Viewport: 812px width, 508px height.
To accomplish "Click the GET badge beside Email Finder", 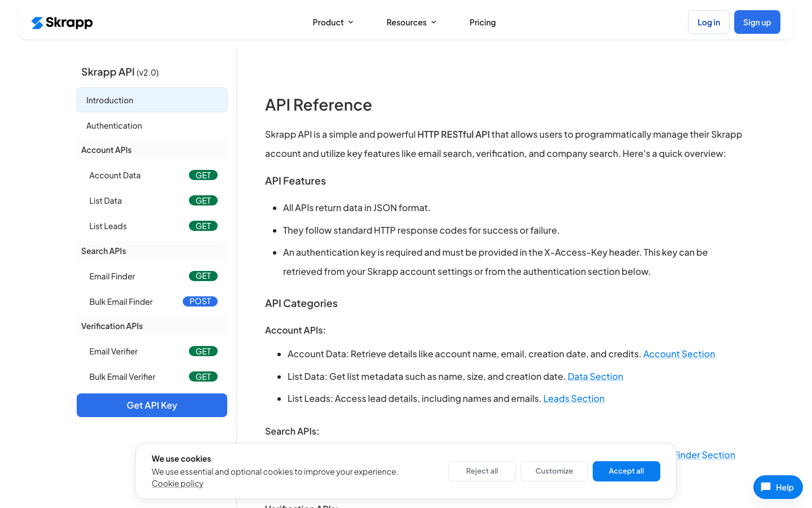I will pos(203,276).
